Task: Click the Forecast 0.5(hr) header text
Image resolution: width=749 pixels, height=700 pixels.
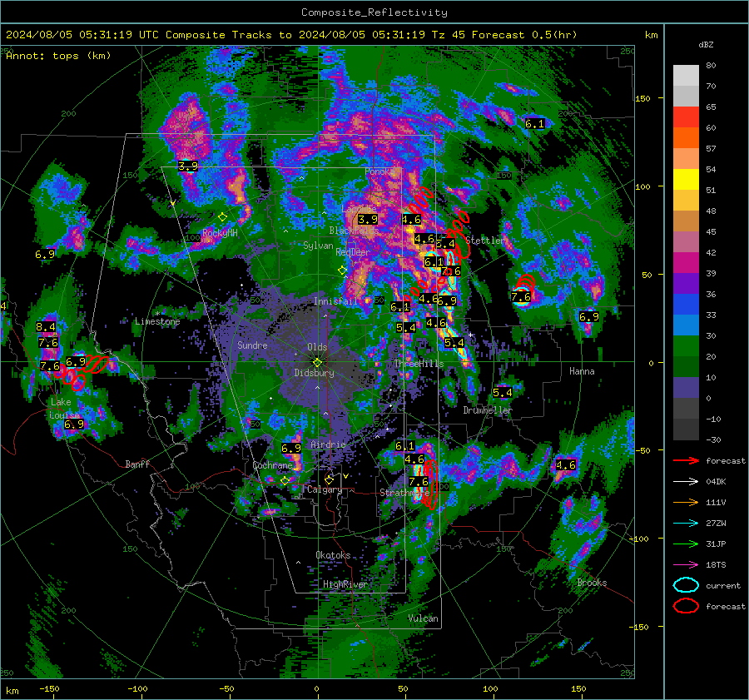Action: point(524,35)
